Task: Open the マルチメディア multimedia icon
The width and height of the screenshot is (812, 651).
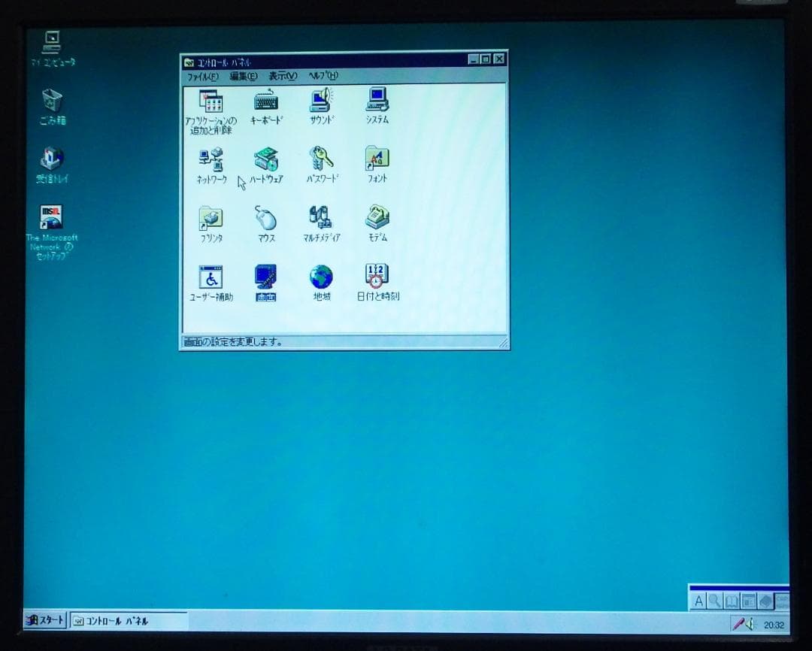Action: click(320, 216)
